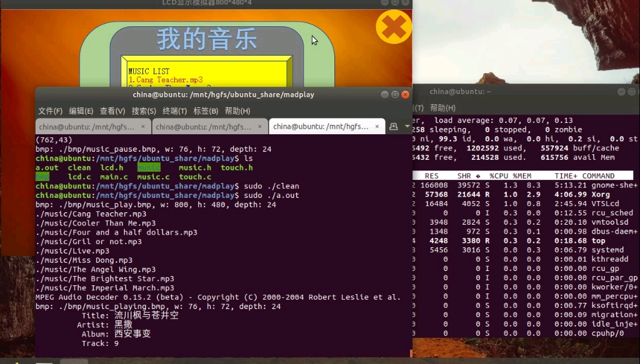Viewport: 640px width, 364px height.
Task: Minimize the china@ubuntu: ~ terminal window
Action: (x=621, y=92)
